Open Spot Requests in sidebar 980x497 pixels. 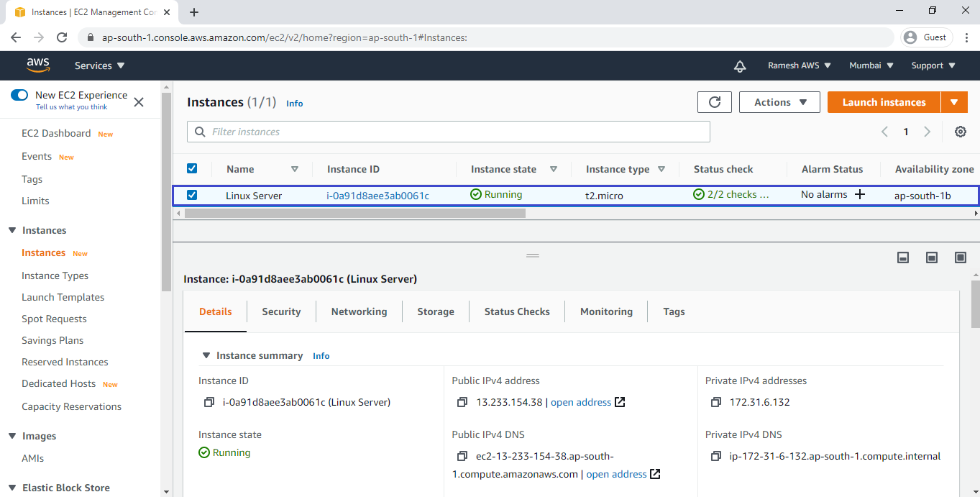(54, 319)
